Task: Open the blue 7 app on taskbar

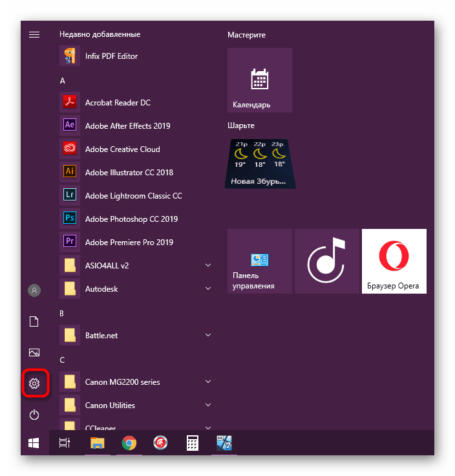Action: click(224, 442)
